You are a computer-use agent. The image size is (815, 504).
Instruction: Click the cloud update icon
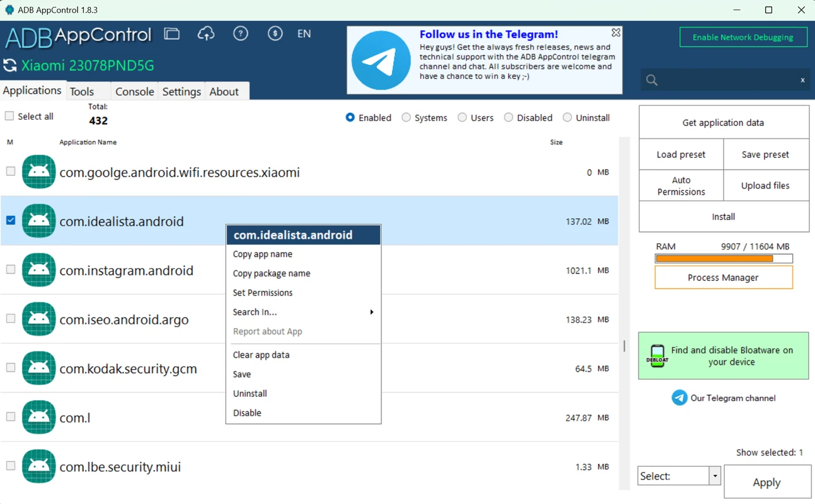point(206,34)
